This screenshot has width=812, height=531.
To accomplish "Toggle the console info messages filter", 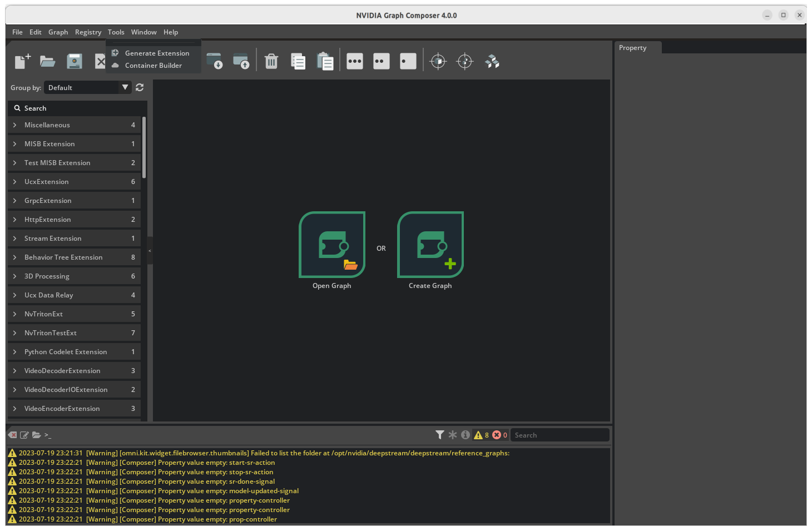I will pyautogui.click(x=466, y=435).
